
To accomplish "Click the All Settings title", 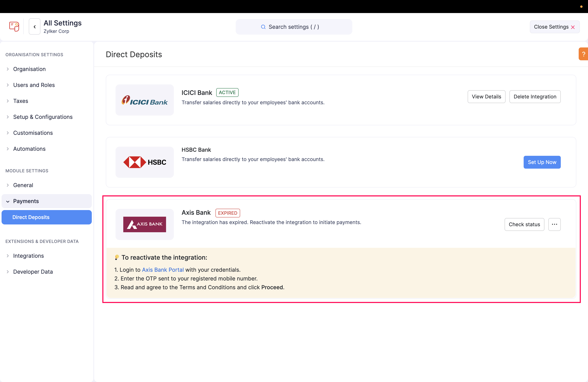I will click(62, 23).
